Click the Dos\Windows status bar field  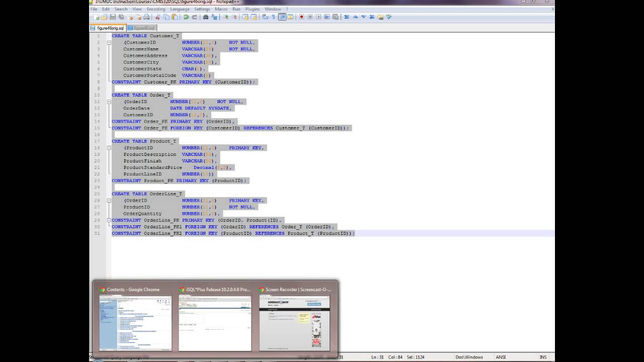(x=469, y=357)
